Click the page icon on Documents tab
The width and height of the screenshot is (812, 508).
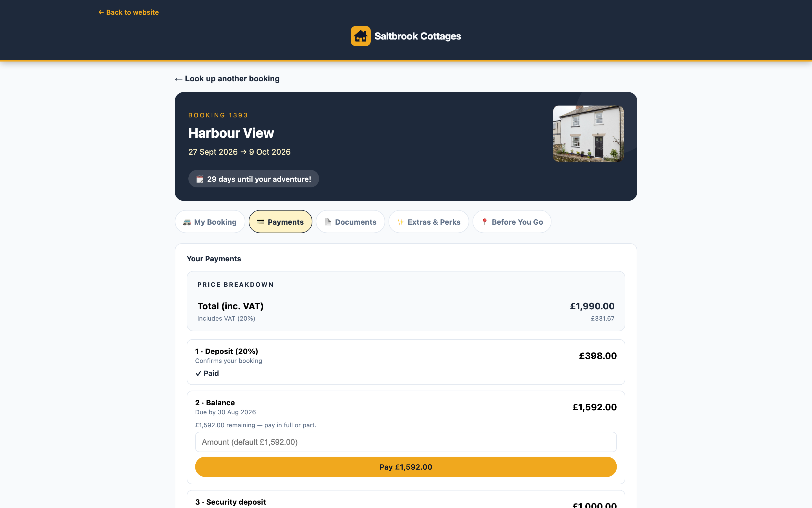click(x=328, y=222)
